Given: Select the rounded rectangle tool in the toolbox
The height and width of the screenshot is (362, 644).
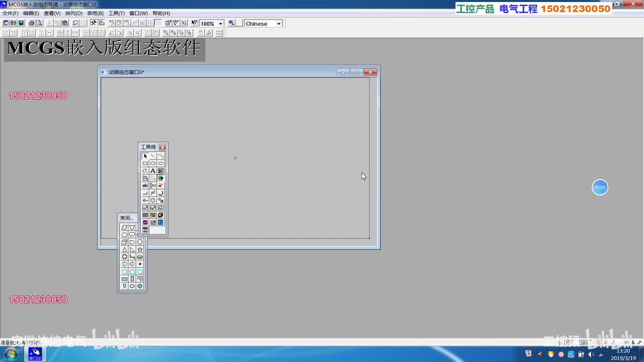Looking at the screenshot, I should 153,163.
